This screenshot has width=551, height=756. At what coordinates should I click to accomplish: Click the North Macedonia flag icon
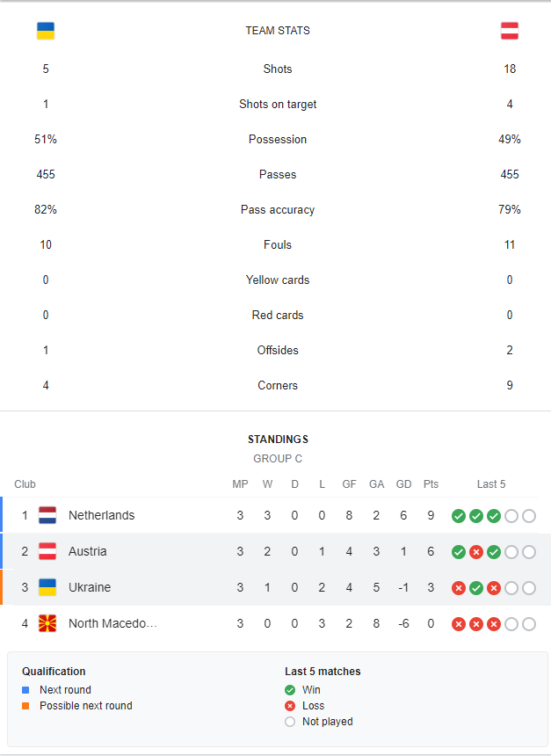tap(47, 623)
